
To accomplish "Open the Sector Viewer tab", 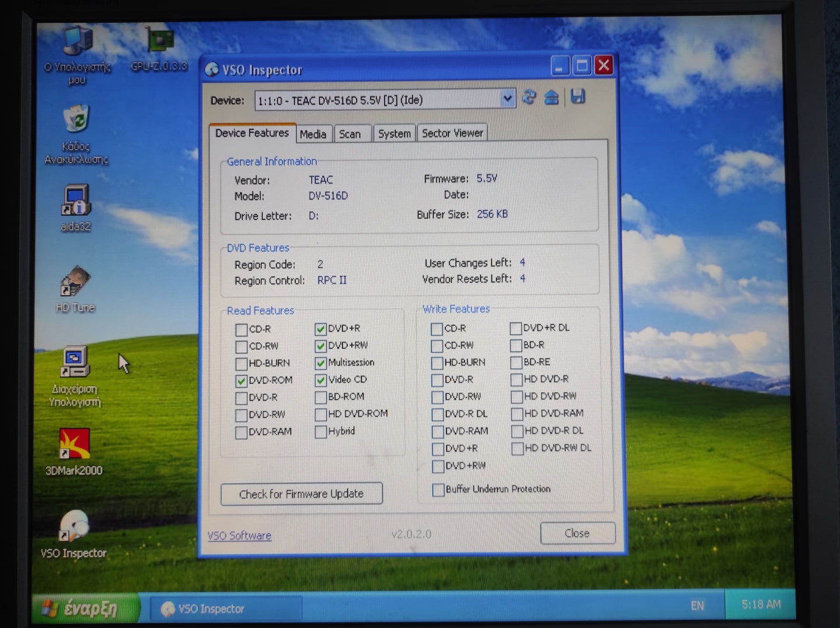I will click(x=452, y=134).
